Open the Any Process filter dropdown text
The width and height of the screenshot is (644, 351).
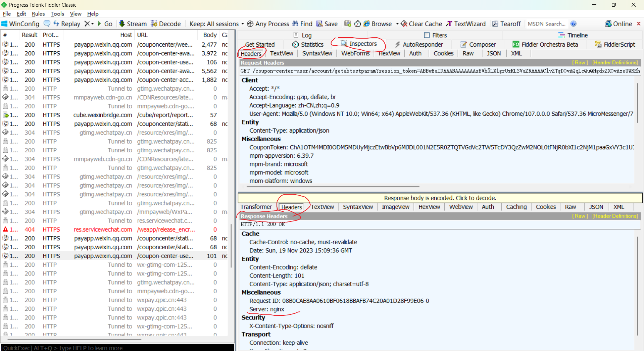click(x=272, y=24)
